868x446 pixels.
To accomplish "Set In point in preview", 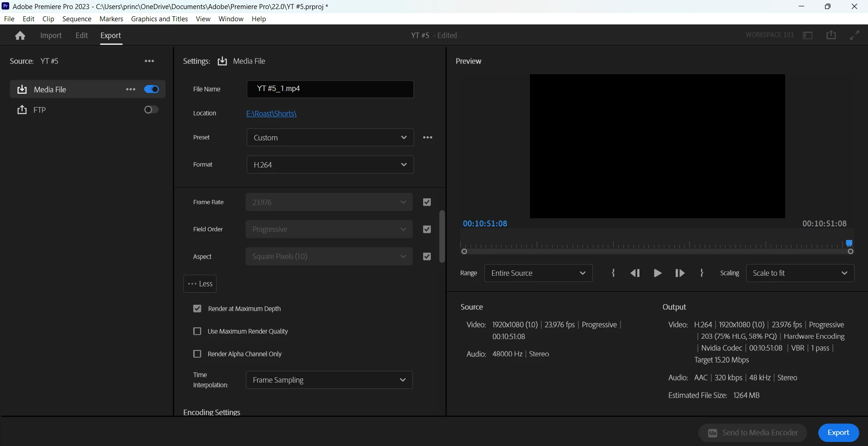I will point(614,273).
